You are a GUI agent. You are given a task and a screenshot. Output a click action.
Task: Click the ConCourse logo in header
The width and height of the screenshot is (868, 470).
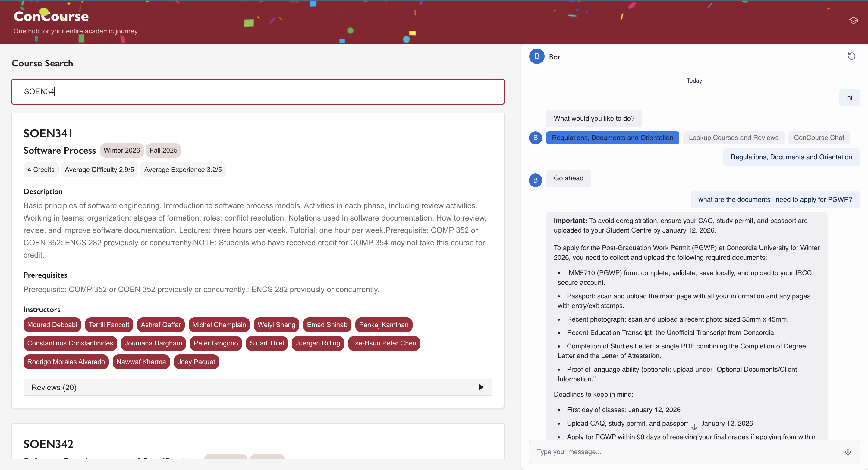[x=51, y=16]
